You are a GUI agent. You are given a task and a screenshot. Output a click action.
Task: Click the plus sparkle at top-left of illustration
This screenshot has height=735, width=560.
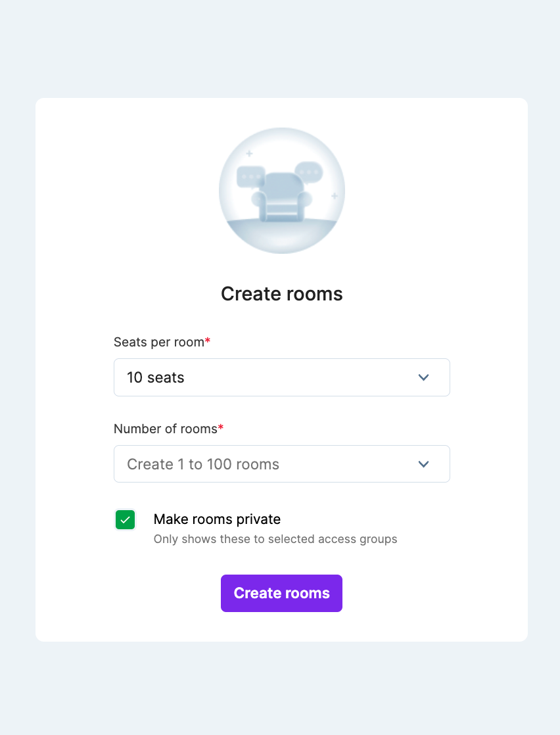point(249,154)
